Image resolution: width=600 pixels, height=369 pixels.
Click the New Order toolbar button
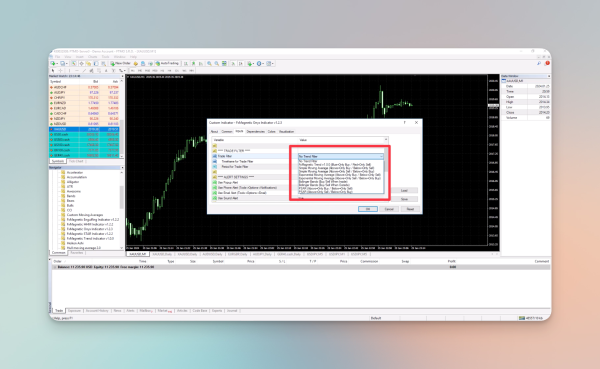pyautogui.click(x=121, y=64)
